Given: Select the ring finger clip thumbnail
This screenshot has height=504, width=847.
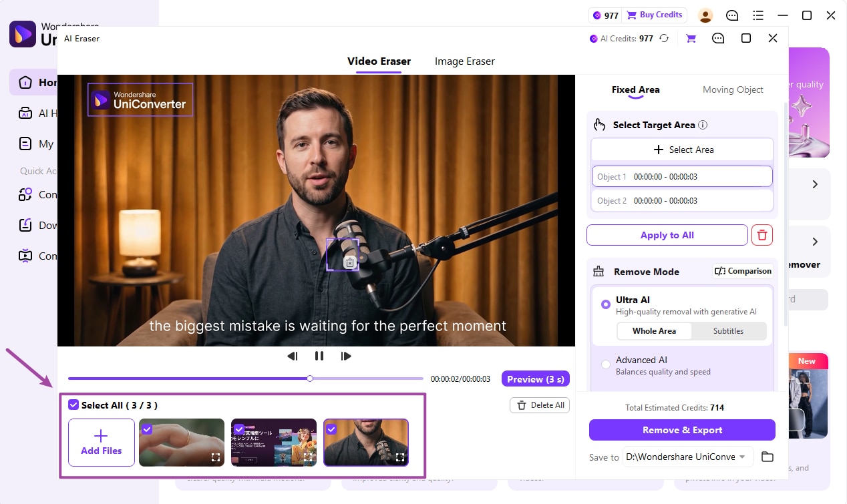Looking at the screenshot, I should coord(182,442).
